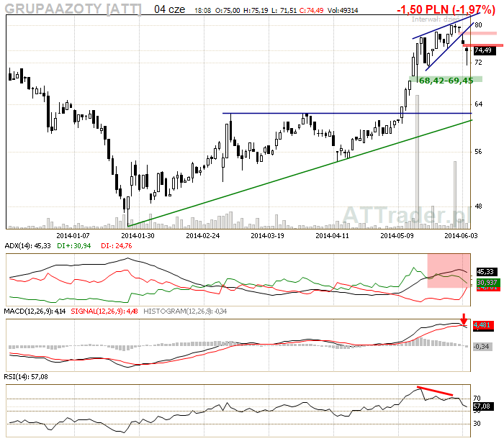Viewport: 504px width, 441px height.
Task: Click the HISTOGRAM(12,26,9): -0,34 label
Action: click(185, 312)
